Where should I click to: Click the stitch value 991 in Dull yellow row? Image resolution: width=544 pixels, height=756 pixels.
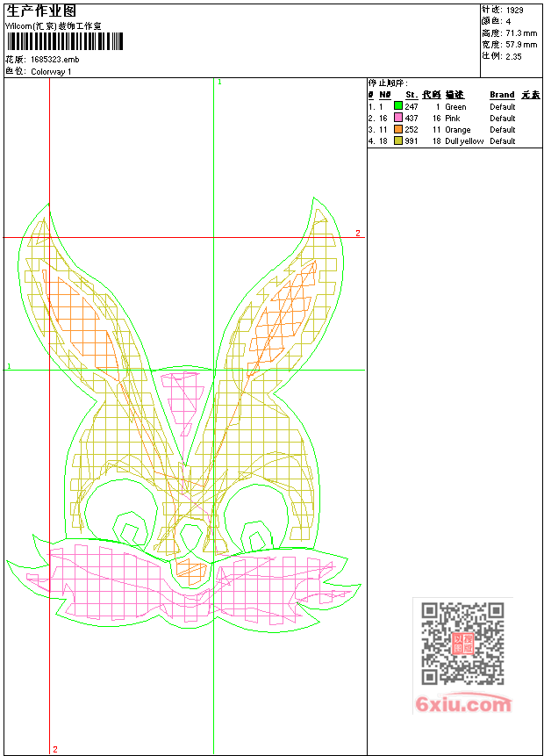(412, 141)
